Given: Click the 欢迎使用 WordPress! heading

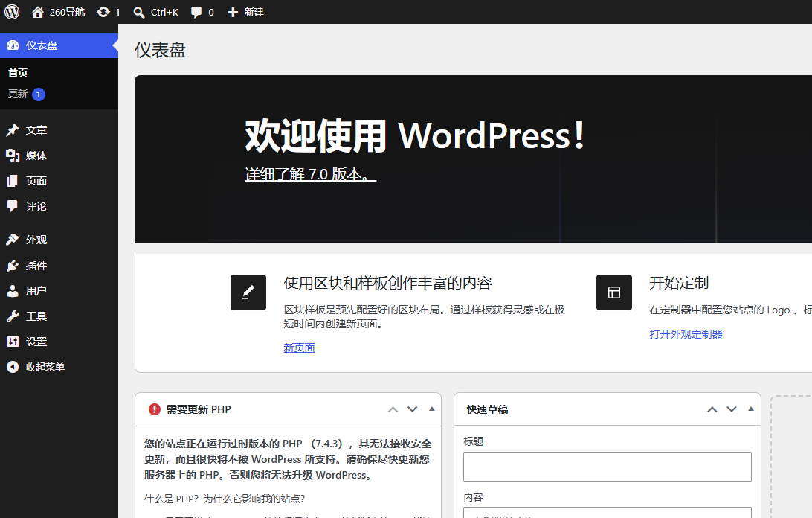Looking at the screenshot, I should (x=415, y=136).
